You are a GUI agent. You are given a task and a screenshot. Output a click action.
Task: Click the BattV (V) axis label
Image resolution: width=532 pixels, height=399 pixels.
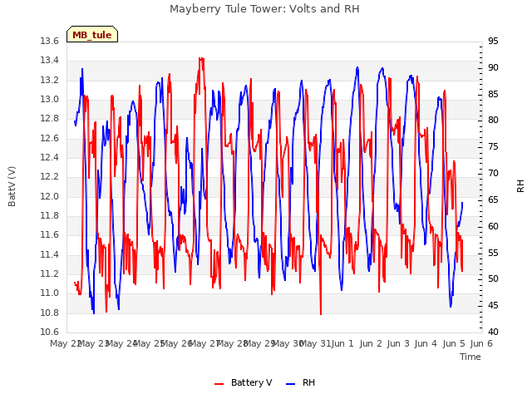[12, 186]
